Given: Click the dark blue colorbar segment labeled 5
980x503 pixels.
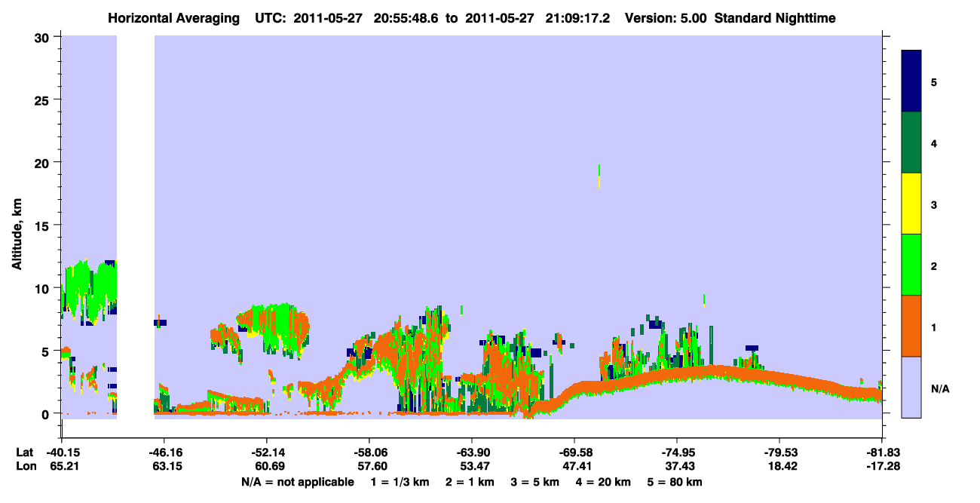Looking at the screenshot, I should tap(911, 81).
